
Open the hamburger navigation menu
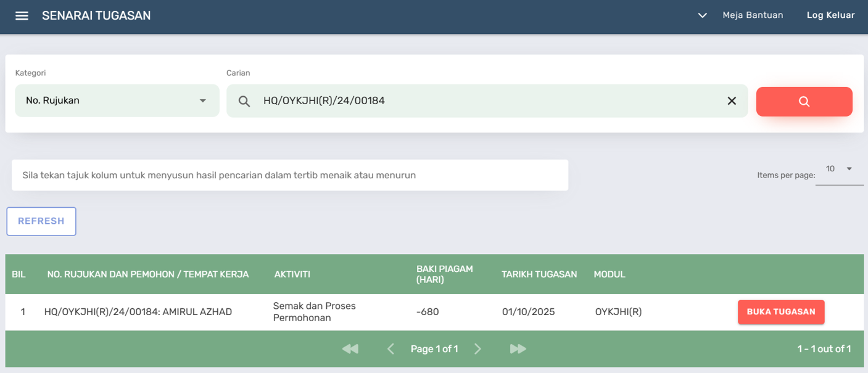click(22, 16)
